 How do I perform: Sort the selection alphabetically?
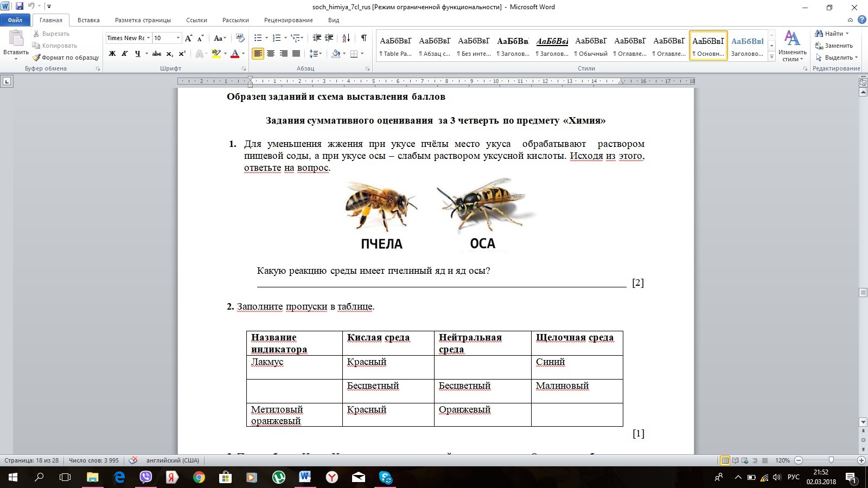[346, 38]
